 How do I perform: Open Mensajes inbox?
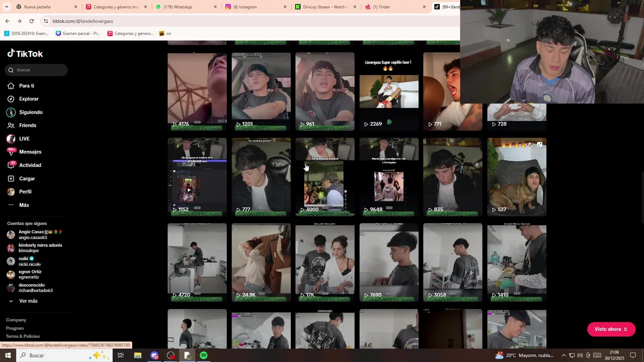point(24,152)
